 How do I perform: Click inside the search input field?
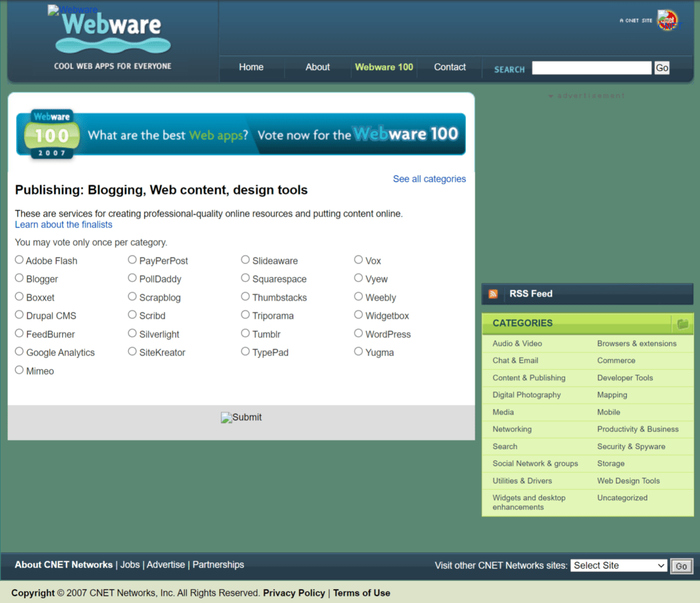(591, 67)
